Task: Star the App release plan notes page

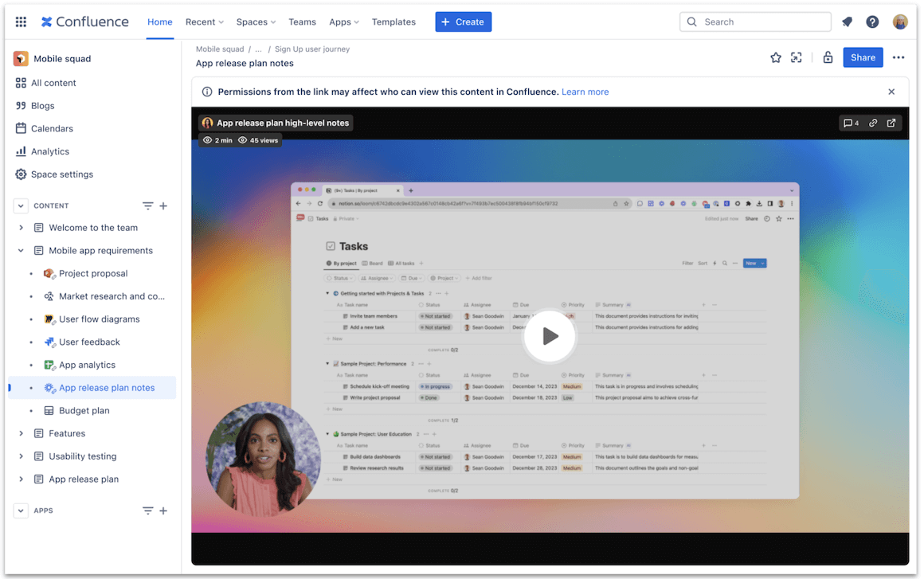Action: pos(776,57)
